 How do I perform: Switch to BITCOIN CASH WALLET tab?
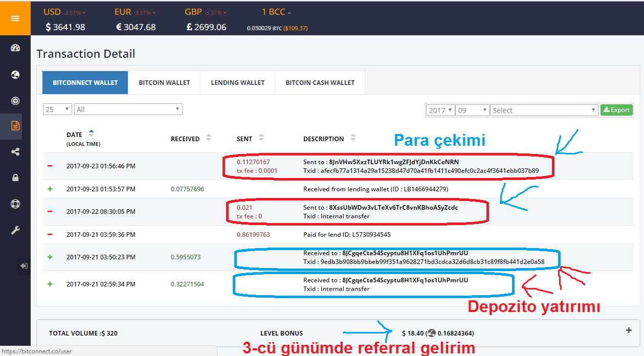click(x=320, y=82)
